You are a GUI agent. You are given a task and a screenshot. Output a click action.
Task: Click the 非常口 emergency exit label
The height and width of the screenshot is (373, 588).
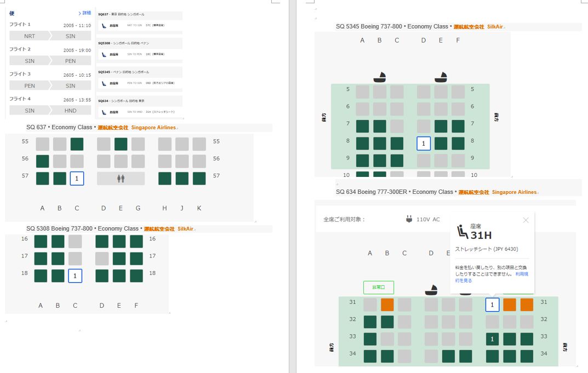click(378, 287)
